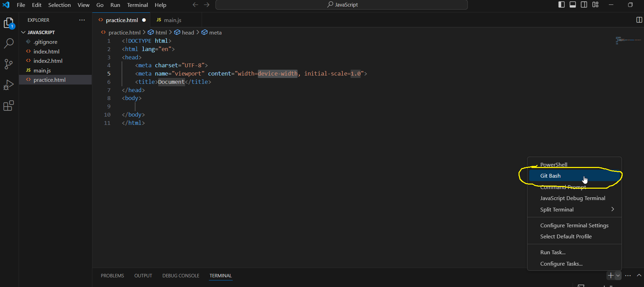Choose Select Default Profile
Screen dimensions: 644x287
click(x=574, y=236)
